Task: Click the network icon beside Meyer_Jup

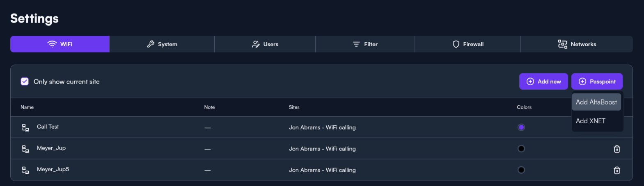Action: (25, 149)
